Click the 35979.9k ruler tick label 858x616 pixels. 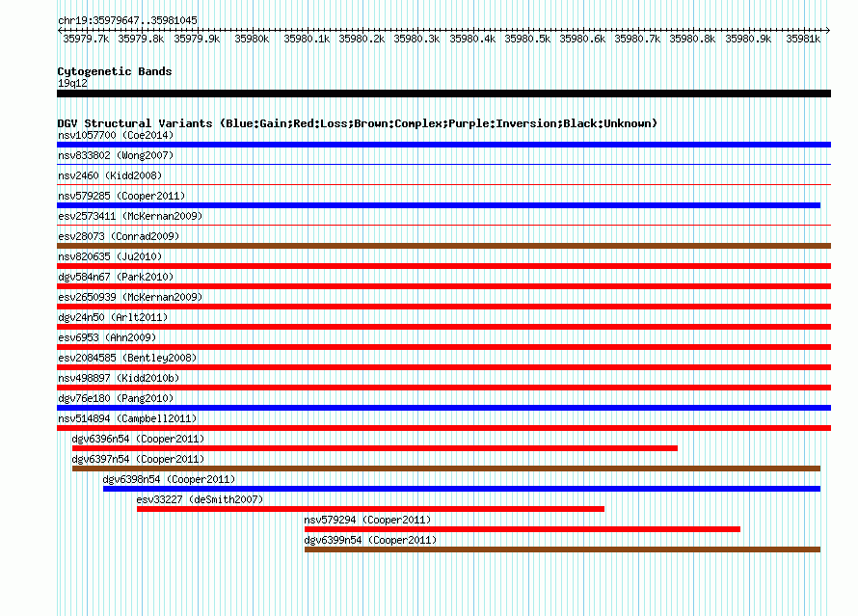point(197,39)
